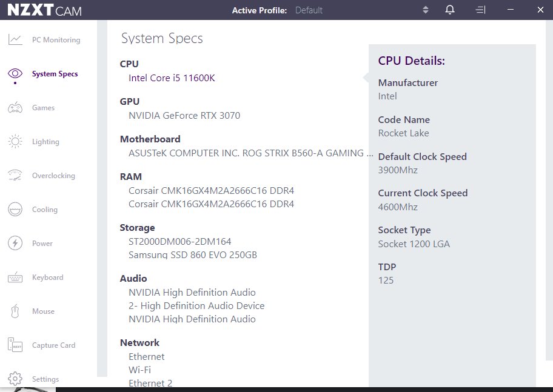553x392 pixels.
Task: Select last NVIDIA High Definition Audio entry
Action: click(x=192, y=319)
